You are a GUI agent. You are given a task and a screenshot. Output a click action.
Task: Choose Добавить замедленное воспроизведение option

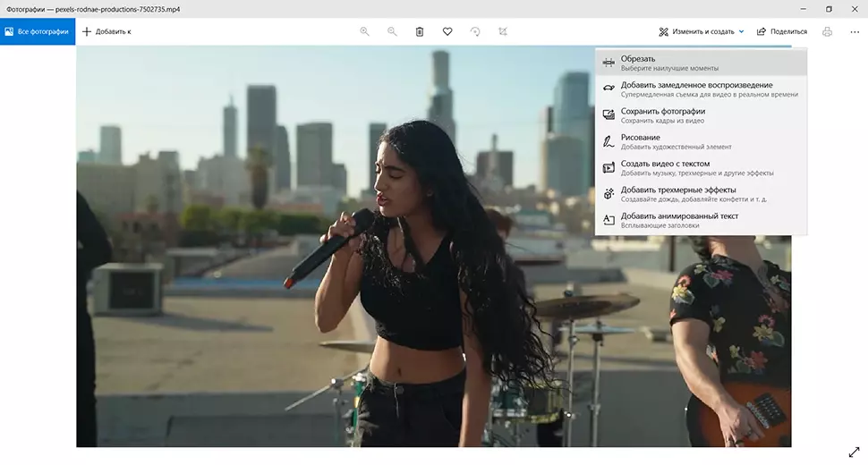pos(701,89)
